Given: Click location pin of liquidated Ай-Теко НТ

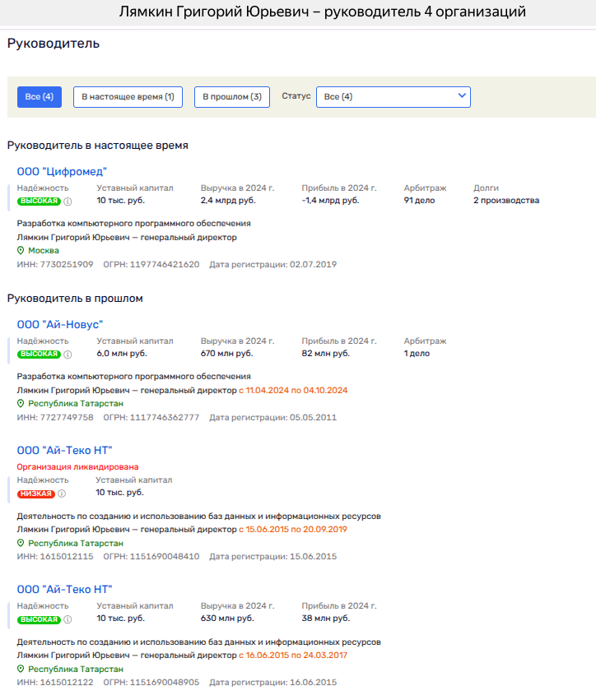Looking at the screenshot, I should click(21, 543).
